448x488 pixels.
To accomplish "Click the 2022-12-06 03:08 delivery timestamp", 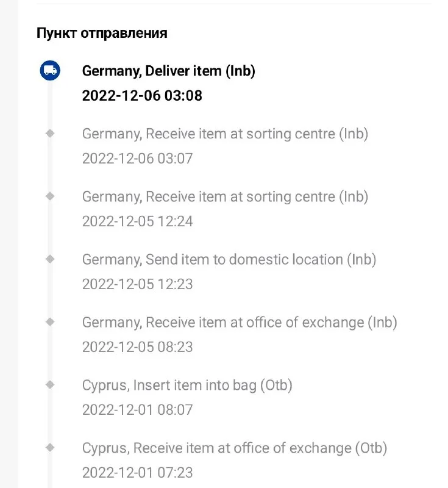I will pyautogui.click(x=142, y=96).
